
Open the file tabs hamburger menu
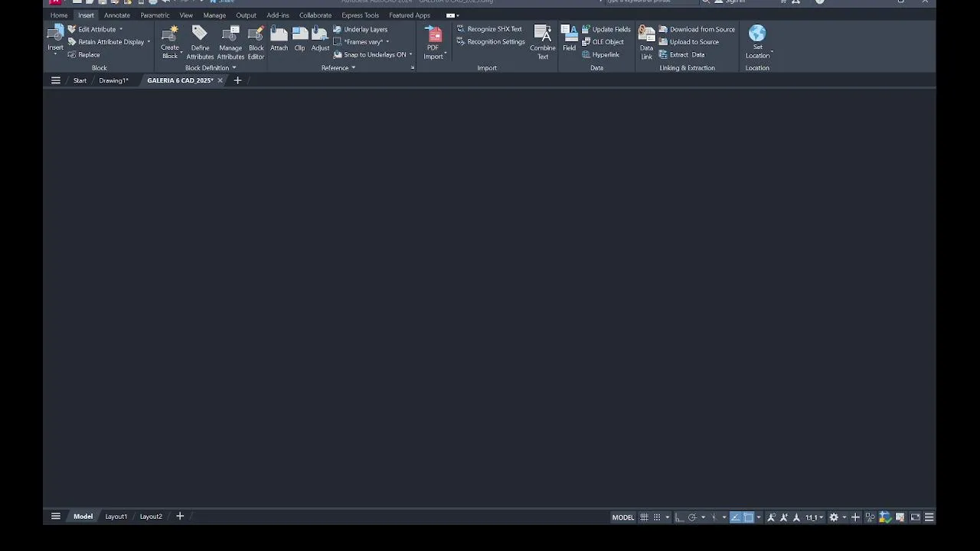(55, 80)
